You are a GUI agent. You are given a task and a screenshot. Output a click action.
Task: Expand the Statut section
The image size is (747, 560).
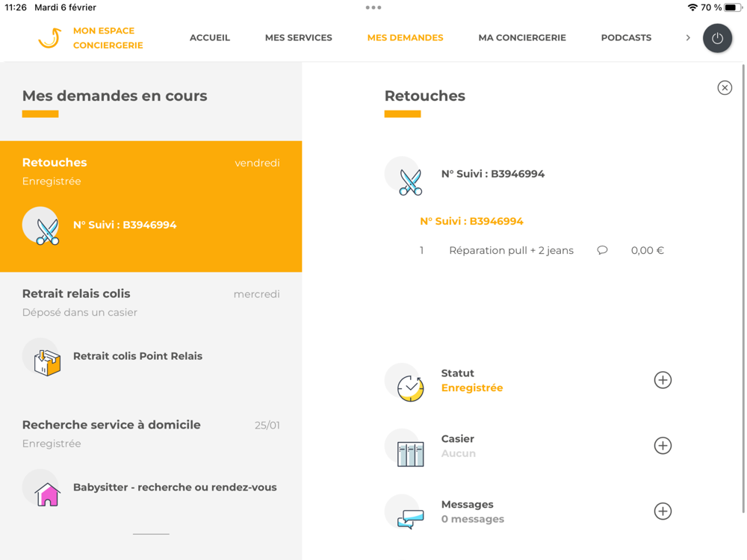663,380
